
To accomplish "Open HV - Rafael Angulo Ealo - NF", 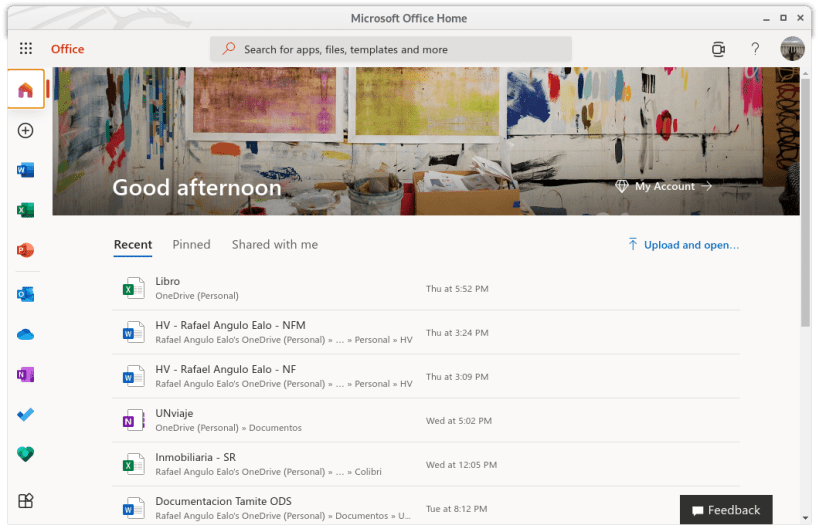I will [226, 369].
